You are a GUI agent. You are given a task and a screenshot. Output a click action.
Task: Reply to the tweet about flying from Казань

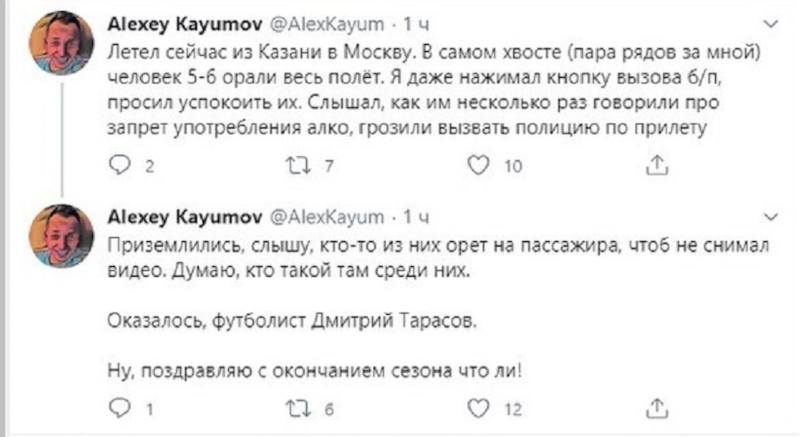tap(117, 165)
